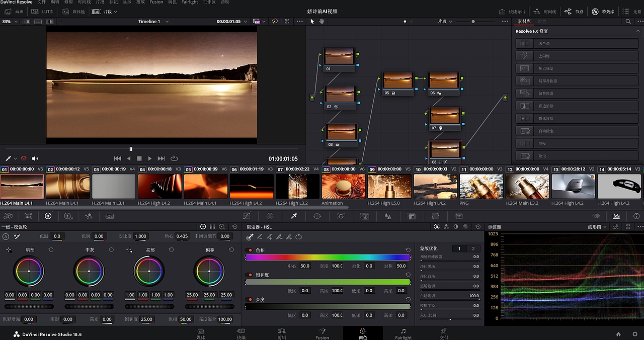Switch to the 设置 settings tab

pos(542,22)
